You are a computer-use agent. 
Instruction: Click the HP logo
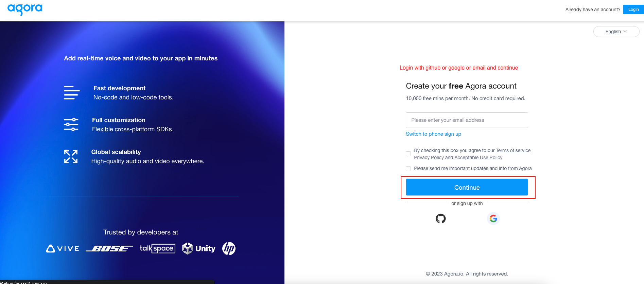[x=229, y=248]
